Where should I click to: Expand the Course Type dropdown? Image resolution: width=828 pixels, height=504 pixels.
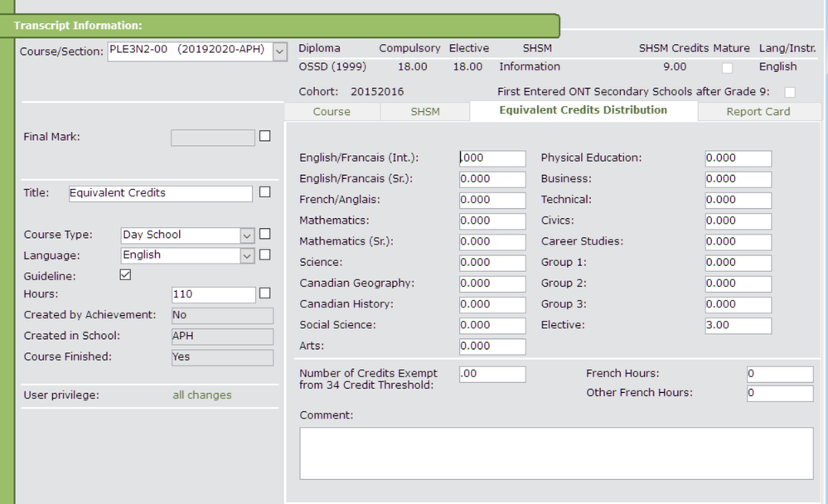point(247,235)
